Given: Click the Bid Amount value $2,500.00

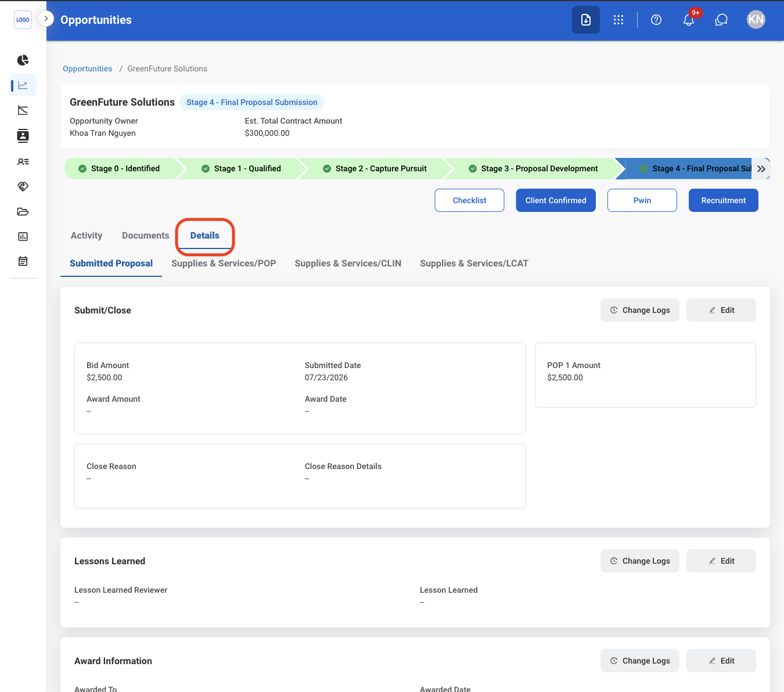Looking at the screenshot, I should pos(105,377).
